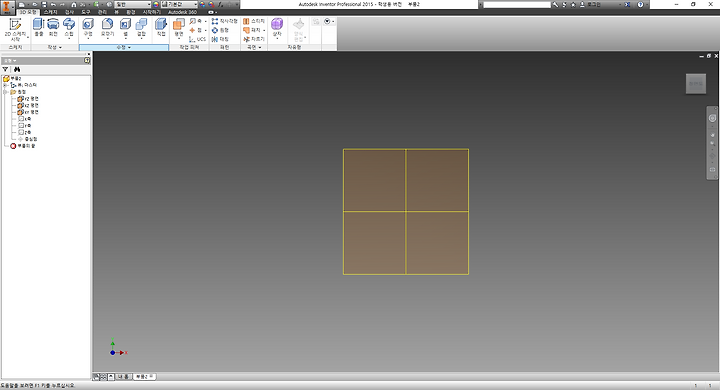Click the binoculars find icon in browser
720x390 pixels.
[x=17, y=69]
